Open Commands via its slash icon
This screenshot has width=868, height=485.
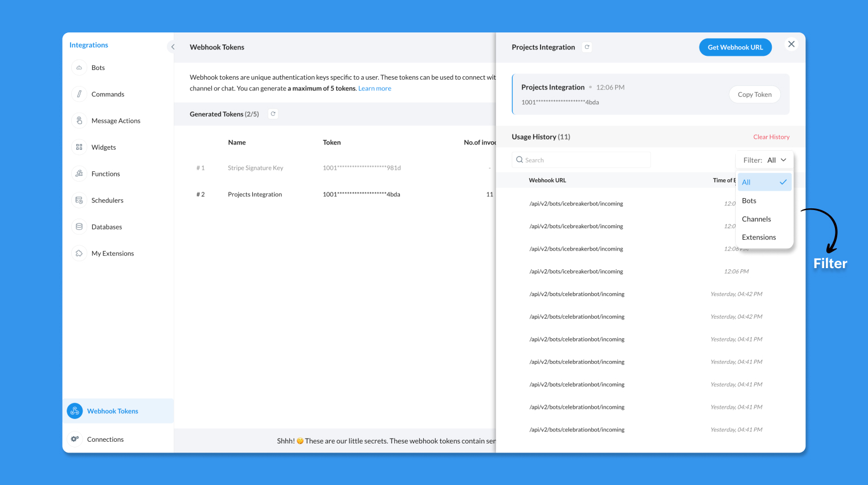click(79, 94)
